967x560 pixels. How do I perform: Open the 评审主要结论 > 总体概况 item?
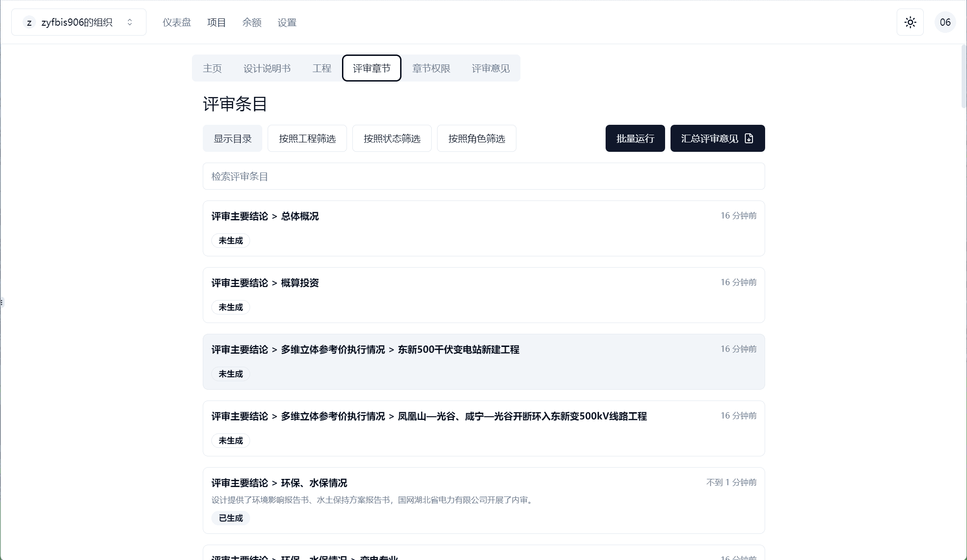(484, 228)
